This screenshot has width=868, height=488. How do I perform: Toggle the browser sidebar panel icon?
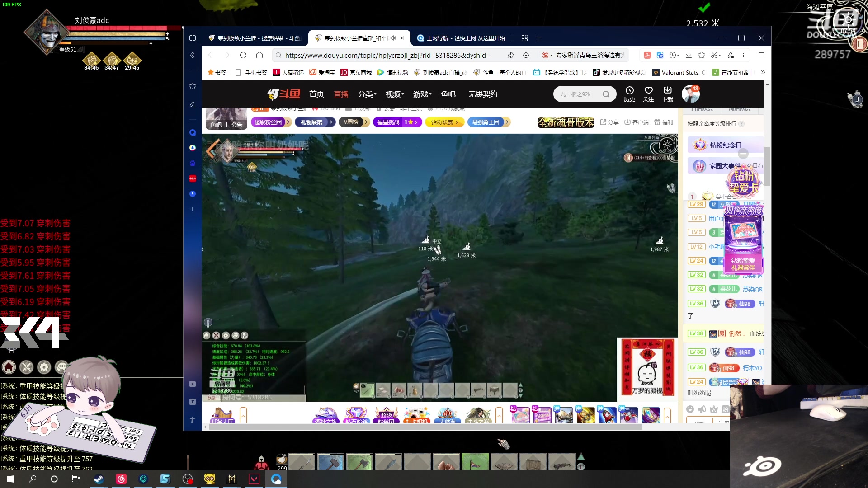[x=193, y=38]
